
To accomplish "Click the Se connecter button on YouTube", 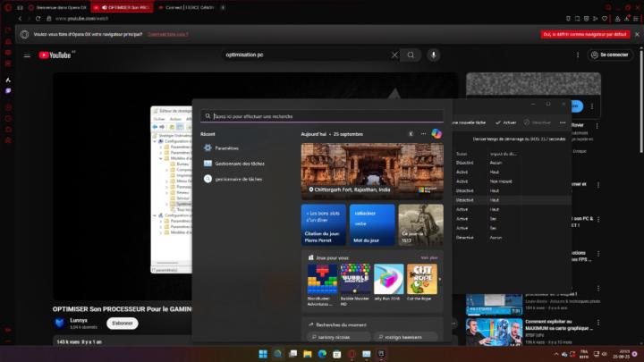I will 610,55.
